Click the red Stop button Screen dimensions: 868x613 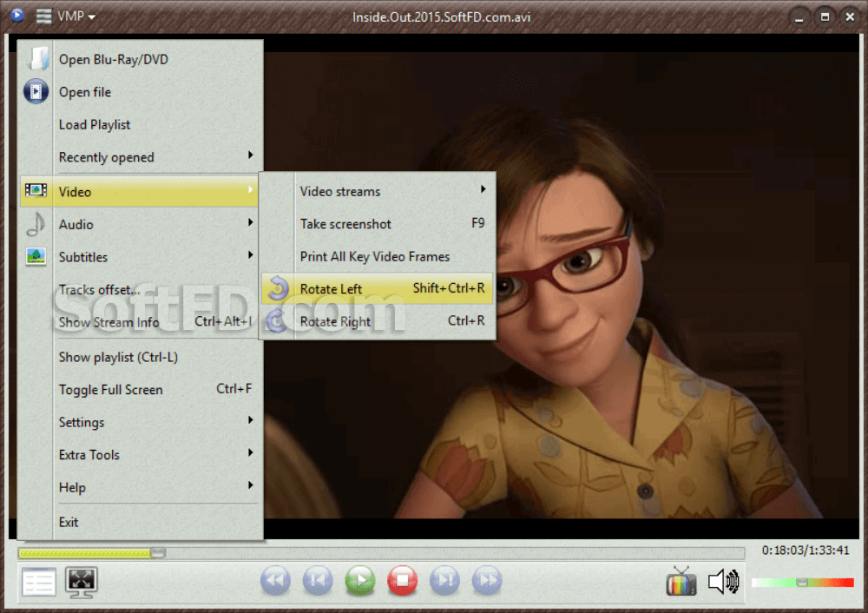coord(403,580)
